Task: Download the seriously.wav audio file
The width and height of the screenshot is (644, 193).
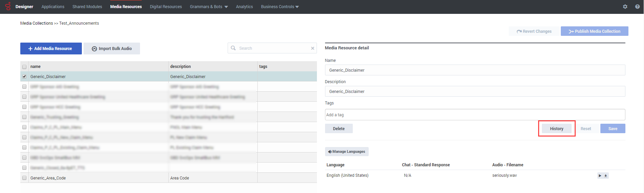Action: click(x=606, y=176)
